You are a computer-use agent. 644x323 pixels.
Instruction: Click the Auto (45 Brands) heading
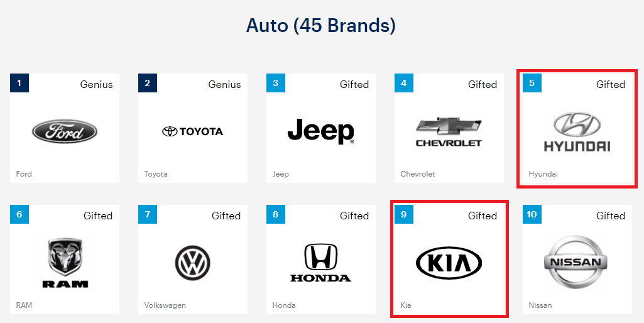(x=321, y=26)
